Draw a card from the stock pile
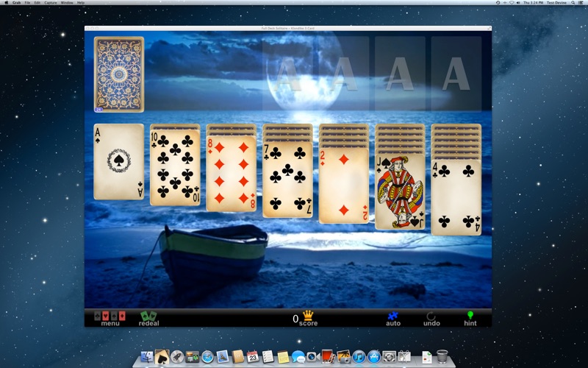 point(119,74)
